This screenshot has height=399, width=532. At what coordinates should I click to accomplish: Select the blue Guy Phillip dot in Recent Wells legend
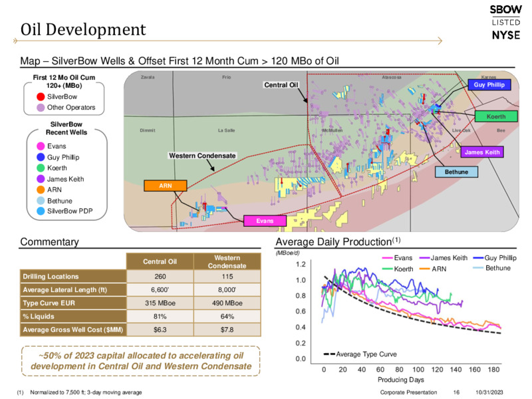point(41,157)
